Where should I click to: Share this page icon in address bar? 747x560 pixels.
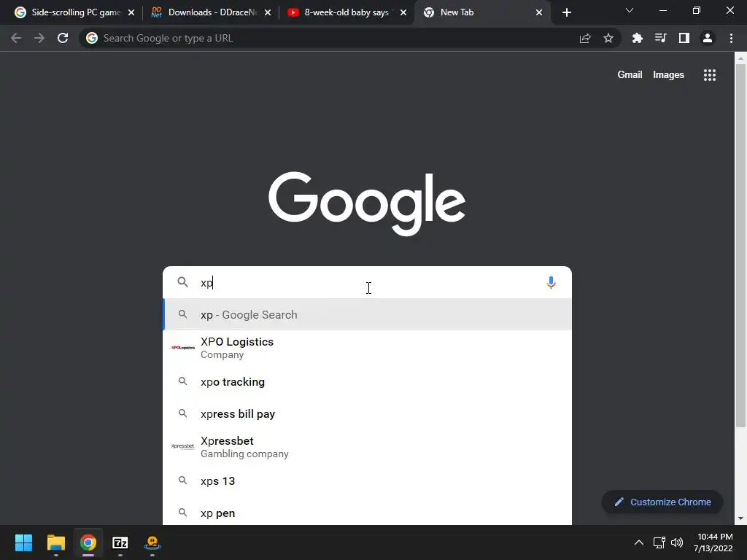pos(585,38)
